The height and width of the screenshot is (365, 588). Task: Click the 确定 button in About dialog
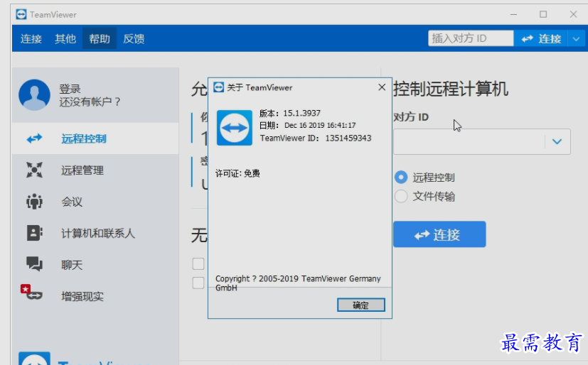tap(360, 305)
